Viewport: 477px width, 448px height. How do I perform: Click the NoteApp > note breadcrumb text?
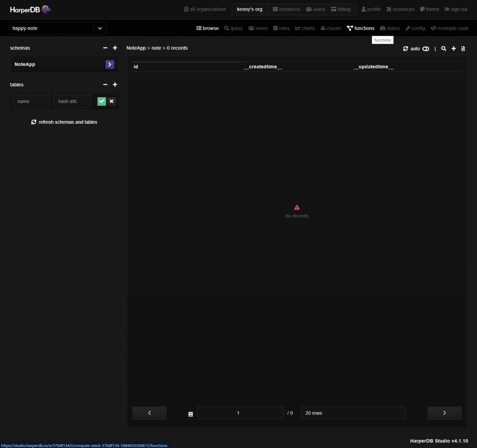click(144, 48)
